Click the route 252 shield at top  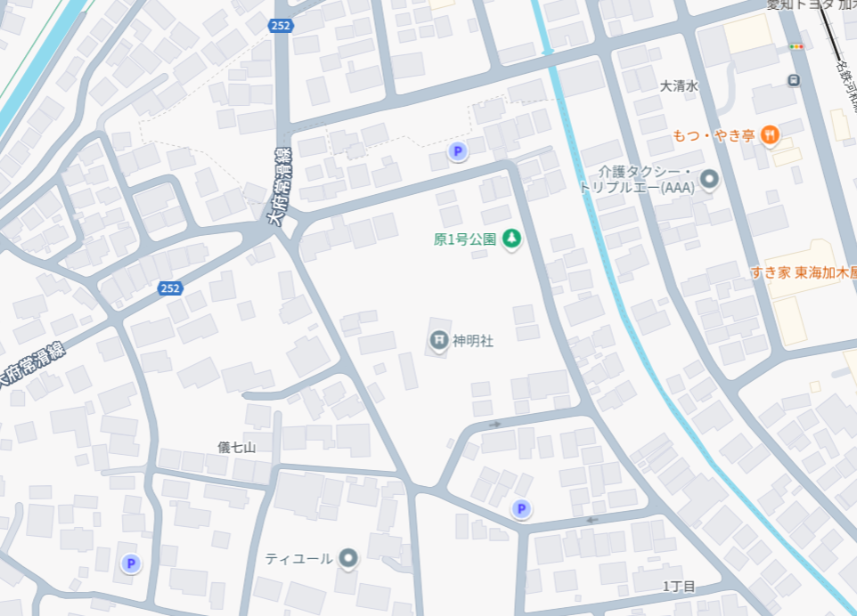pos(281,25)
